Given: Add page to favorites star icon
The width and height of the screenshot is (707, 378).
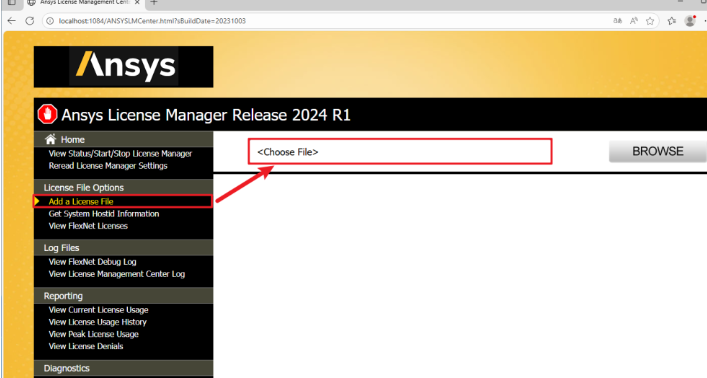Looking at the screenshot, I should point(650,21).
